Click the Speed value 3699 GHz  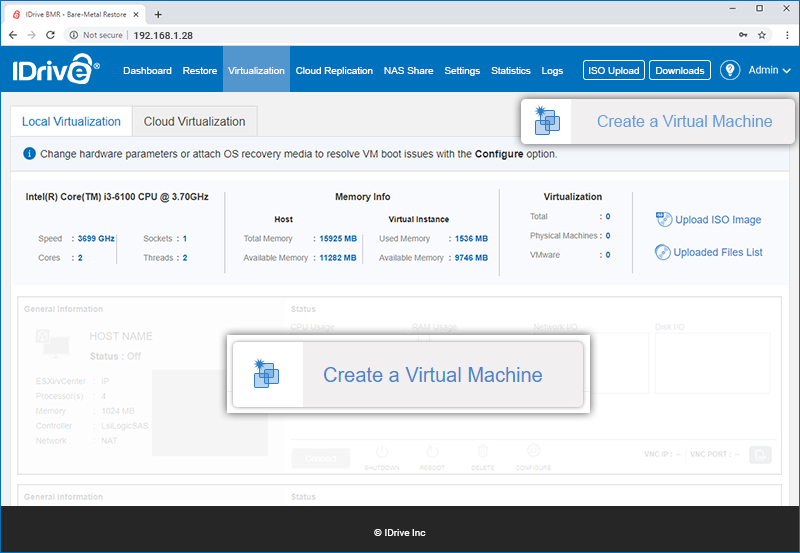coord(96,238)
